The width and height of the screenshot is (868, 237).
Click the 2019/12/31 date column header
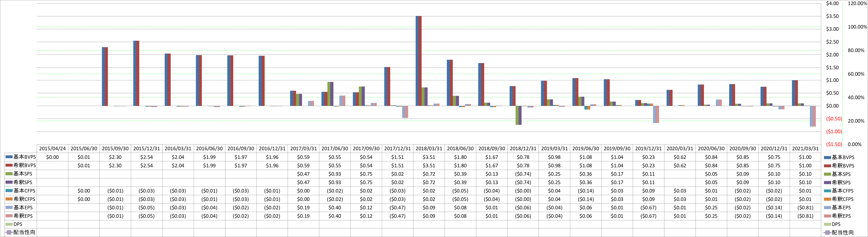pyautogui.click(x=648, y=148)
